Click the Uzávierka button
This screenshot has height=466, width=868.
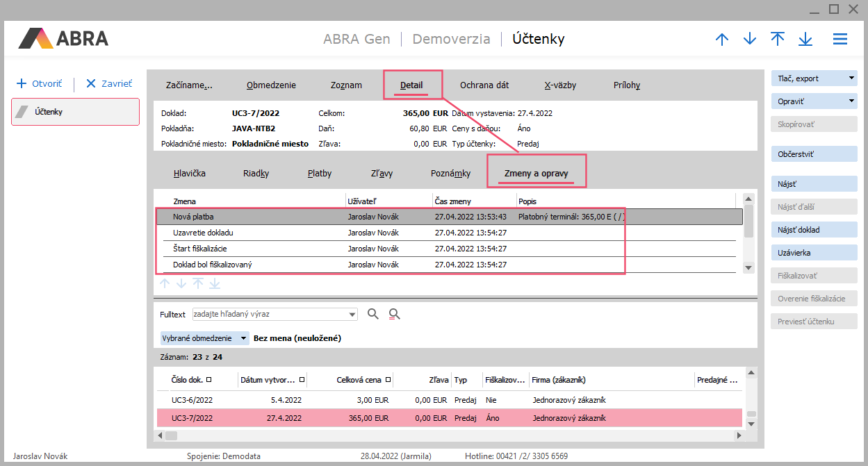click(x=814, y=253)
